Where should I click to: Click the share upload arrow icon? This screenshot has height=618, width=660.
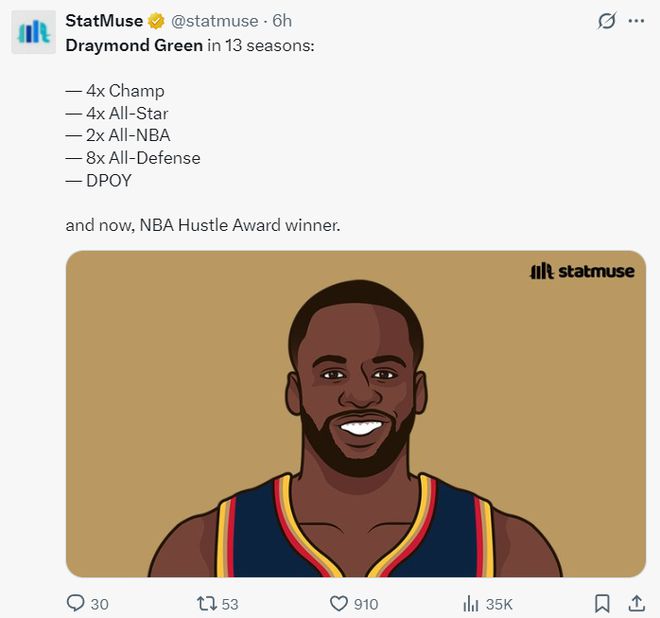coord(636,603)
